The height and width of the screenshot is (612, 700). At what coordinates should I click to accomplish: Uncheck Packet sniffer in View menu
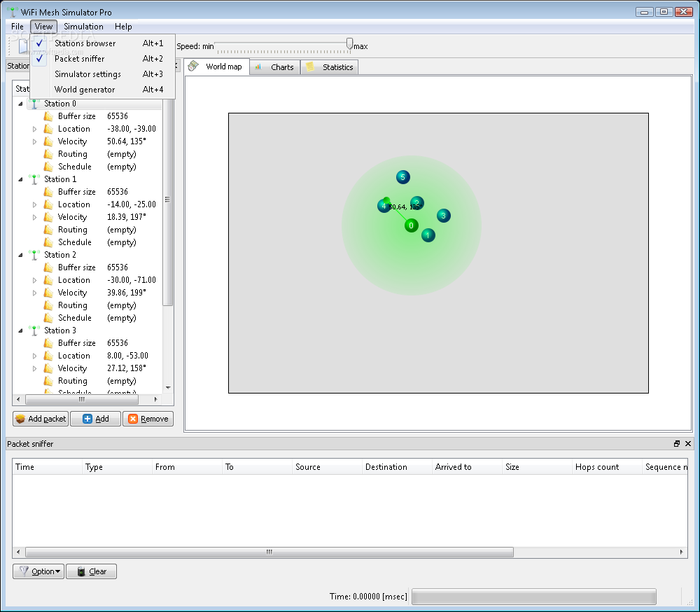[103, 59]
